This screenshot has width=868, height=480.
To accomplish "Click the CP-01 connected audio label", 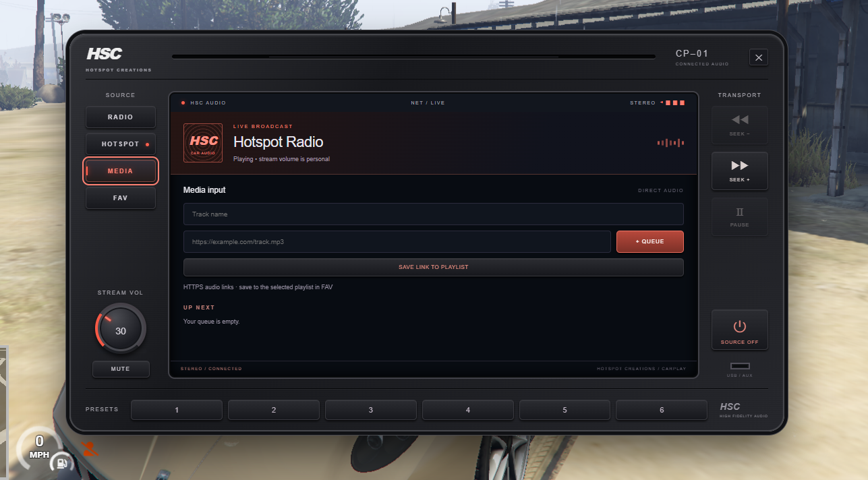I will (702, 57).
